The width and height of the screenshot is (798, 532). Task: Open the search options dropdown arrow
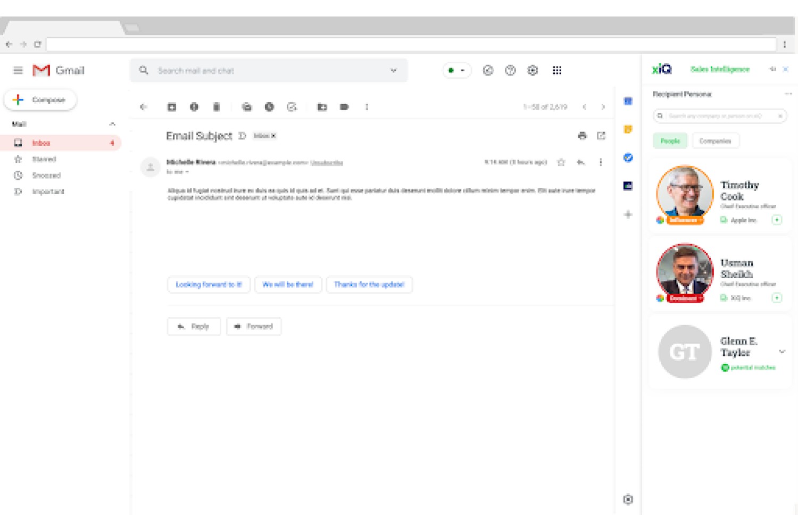click(394, 70)
